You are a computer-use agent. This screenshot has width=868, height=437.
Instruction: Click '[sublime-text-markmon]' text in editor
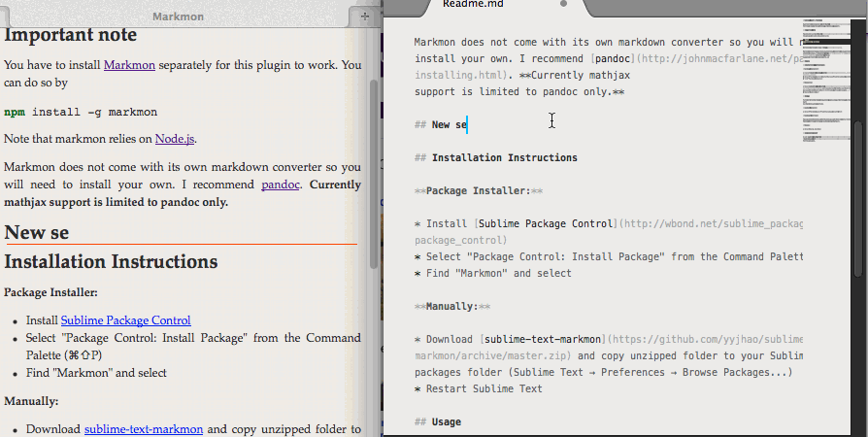coord(543,339)
